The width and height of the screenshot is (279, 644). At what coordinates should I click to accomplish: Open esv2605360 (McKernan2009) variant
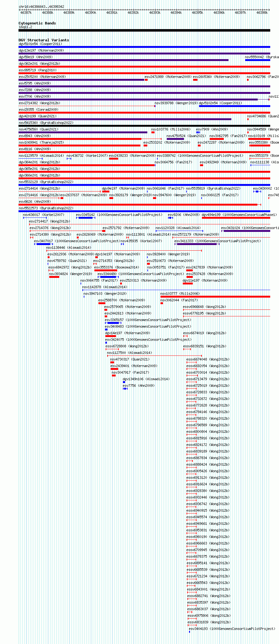pyautogui.click(x=195, y=80)
